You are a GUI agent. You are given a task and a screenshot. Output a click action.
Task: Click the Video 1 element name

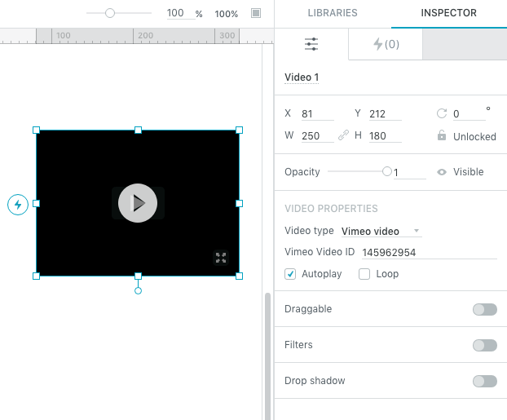(x=302, y=77)
